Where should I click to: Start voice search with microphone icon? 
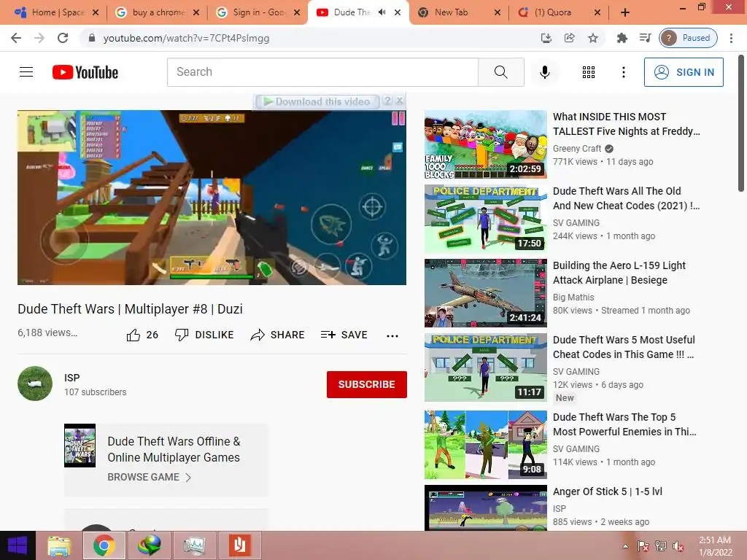544,72
